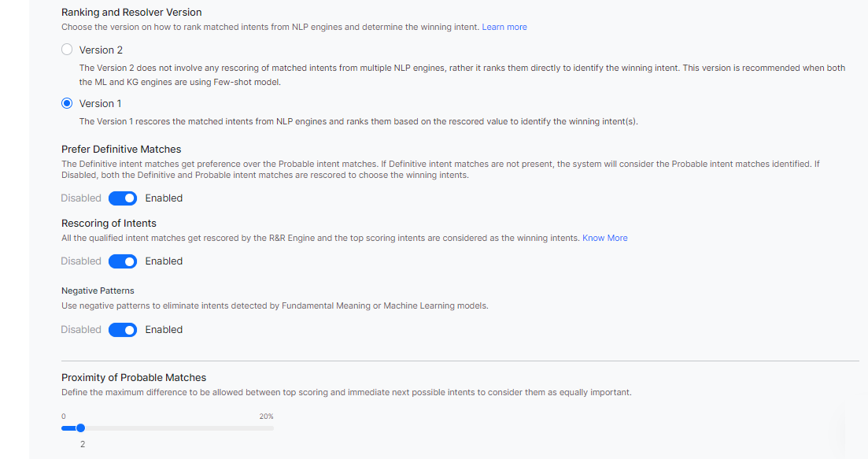The image size is (868, 459).
Task: Click the Version 2 label text
Action: (x=101, y=50)
